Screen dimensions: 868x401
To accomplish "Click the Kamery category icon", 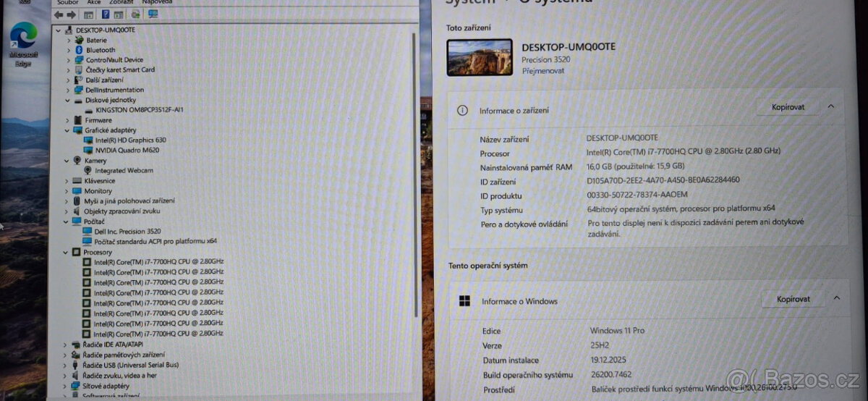I will click(x=77, y=160).
